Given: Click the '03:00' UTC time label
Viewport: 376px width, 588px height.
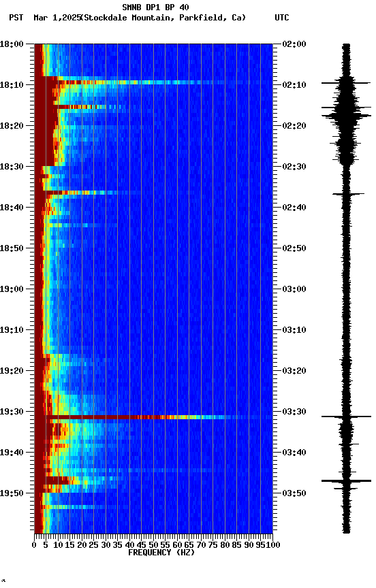Looking at the screenshot, I should (294, 289).
